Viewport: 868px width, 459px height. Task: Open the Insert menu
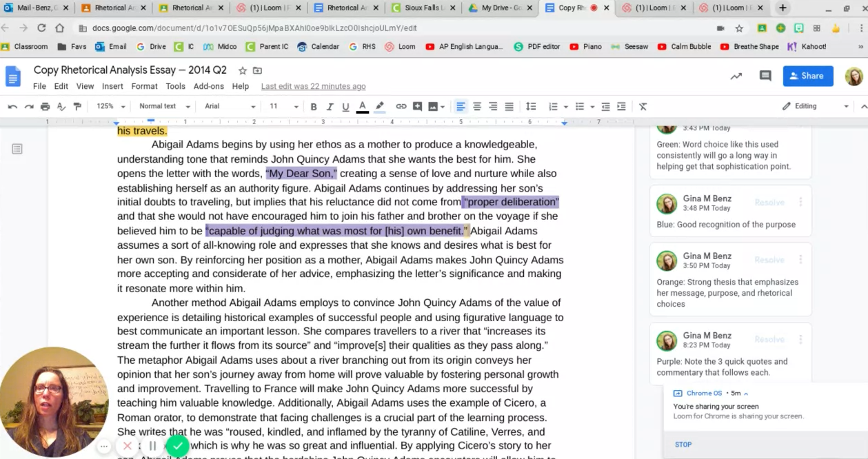point(112,86)
